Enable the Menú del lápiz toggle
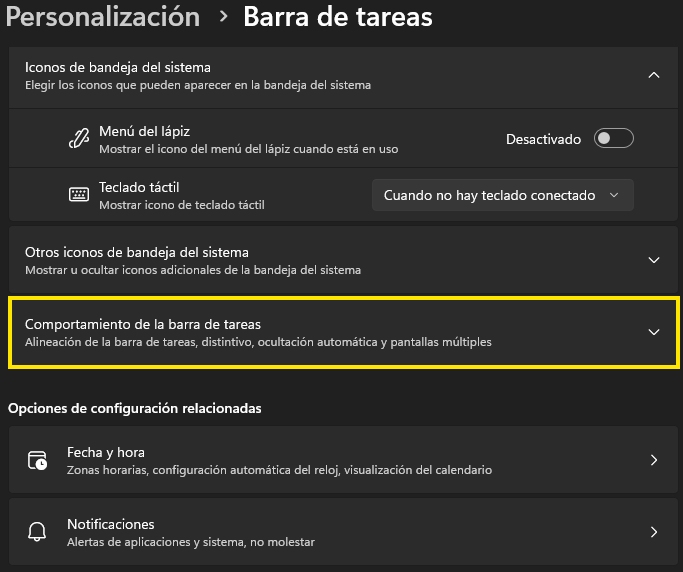 pos(613,139)
